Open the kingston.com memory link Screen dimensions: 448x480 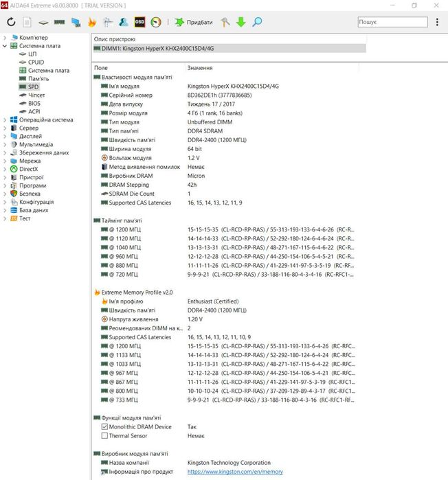click(235, 472)
